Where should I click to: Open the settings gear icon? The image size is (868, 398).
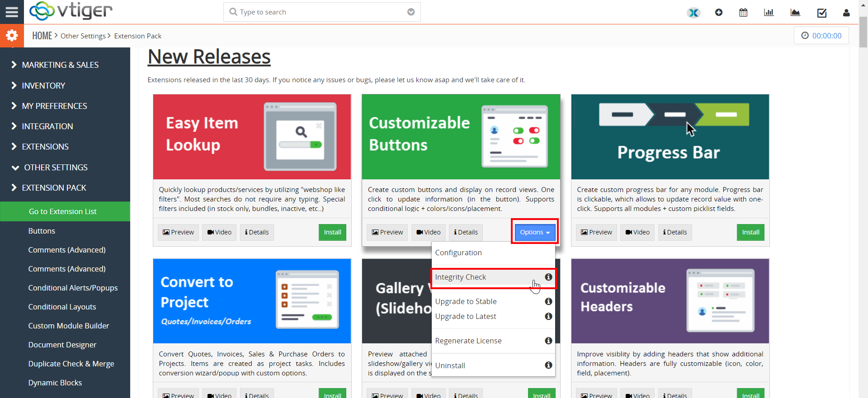coord(12,36)
